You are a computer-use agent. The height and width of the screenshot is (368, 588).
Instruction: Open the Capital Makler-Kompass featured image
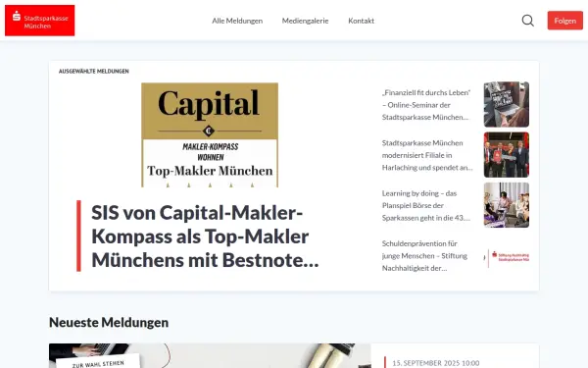(x=210, y=134)
